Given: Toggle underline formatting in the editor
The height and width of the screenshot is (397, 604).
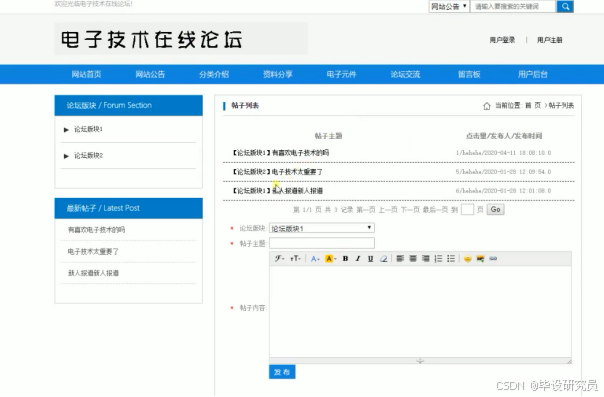Looking at the screenshot, I should tap(370, 259).
